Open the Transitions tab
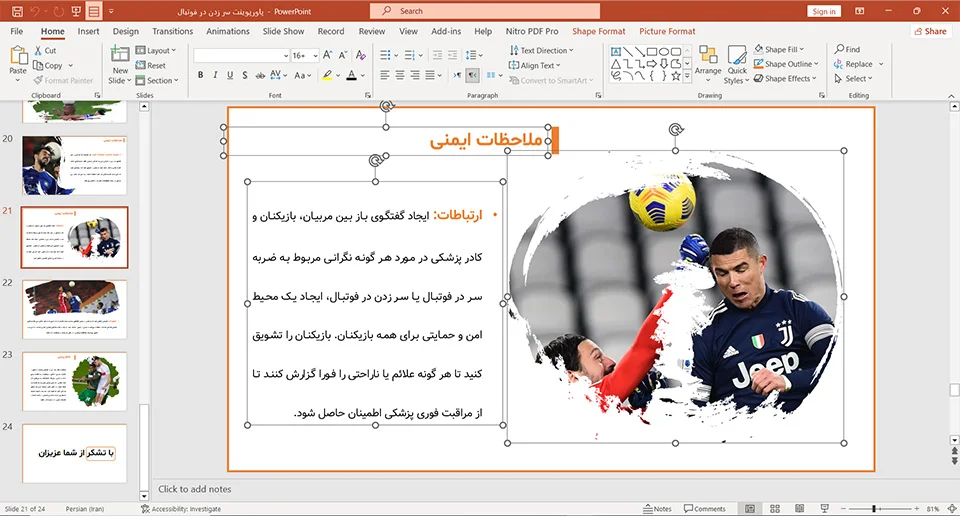The height and width of the screenshot is (516, 960). pyautogui.click(x=173, y=31)
